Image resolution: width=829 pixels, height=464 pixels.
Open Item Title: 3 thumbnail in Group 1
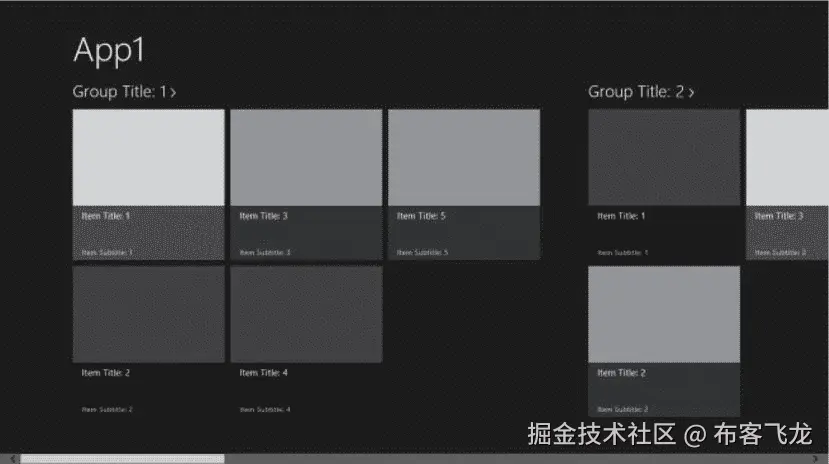point(306,157)
